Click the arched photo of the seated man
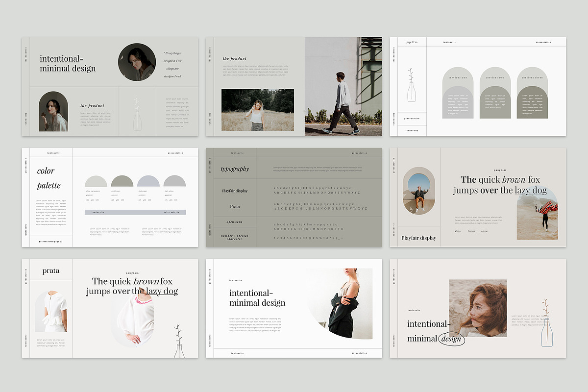 coord(419,191)
